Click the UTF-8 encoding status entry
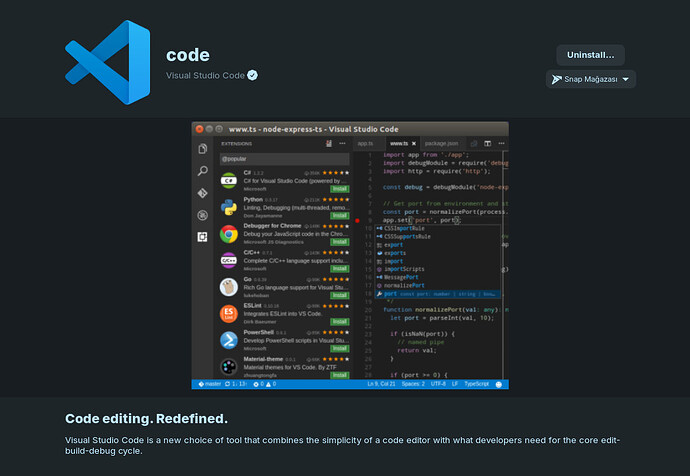Image resolution: width=690 pixels, height=476 pixels. [x=438, y=384]
